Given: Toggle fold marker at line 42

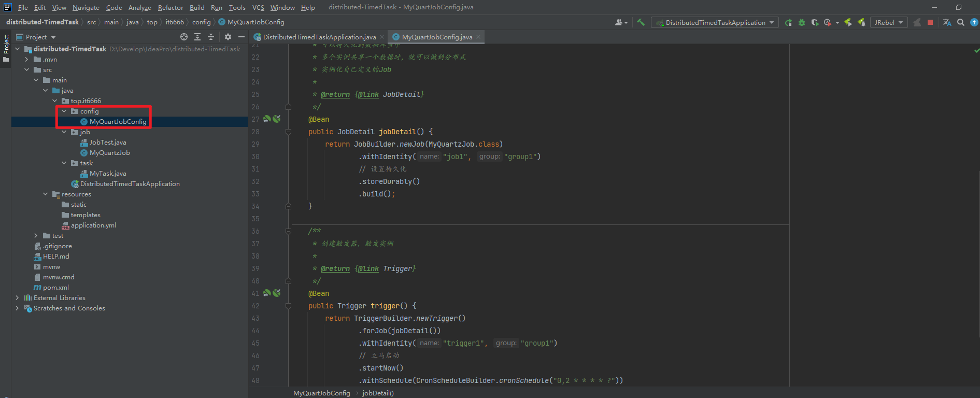Looking at the screenshot, I should [x=288, y=306].
